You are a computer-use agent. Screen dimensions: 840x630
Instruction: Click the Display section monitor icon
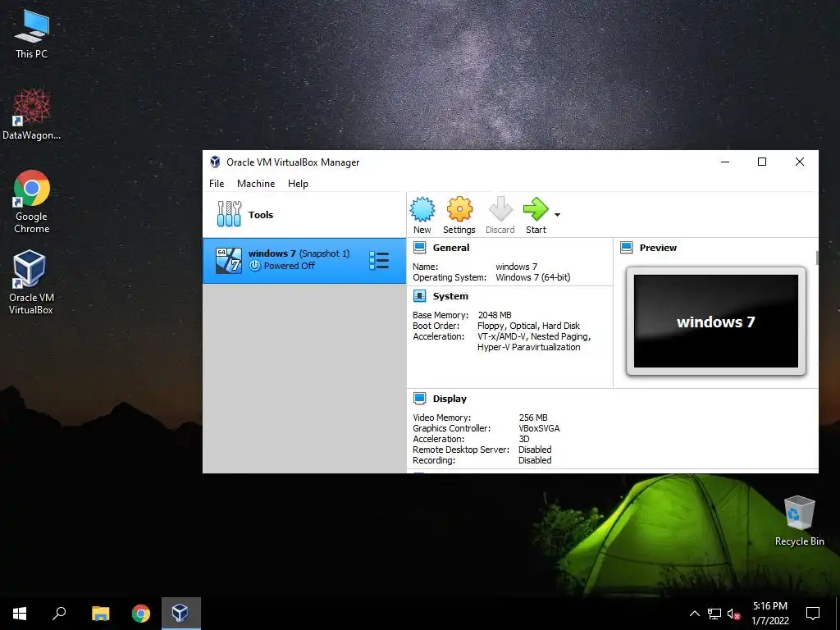420,399
